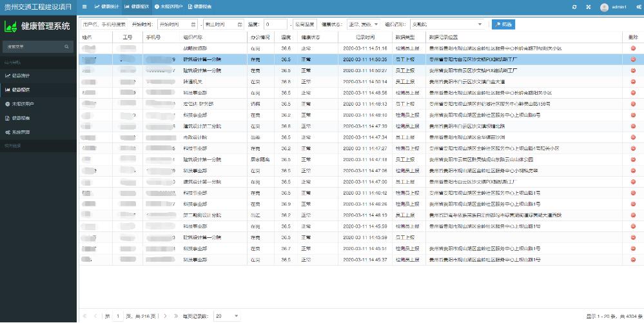Click the page number field showing 1

(x=117, y=316)
